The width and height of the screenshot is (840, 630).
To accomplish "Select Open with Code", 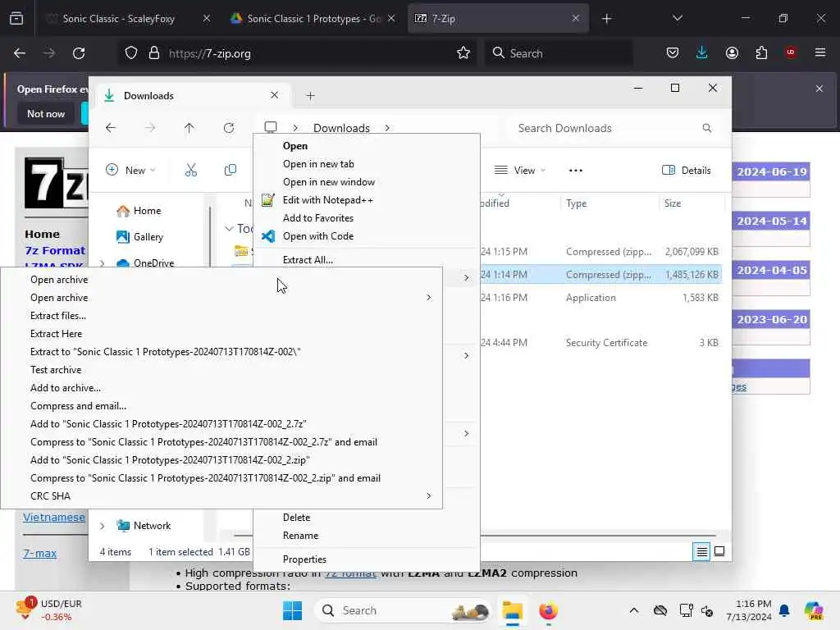I will click(318, 236).
